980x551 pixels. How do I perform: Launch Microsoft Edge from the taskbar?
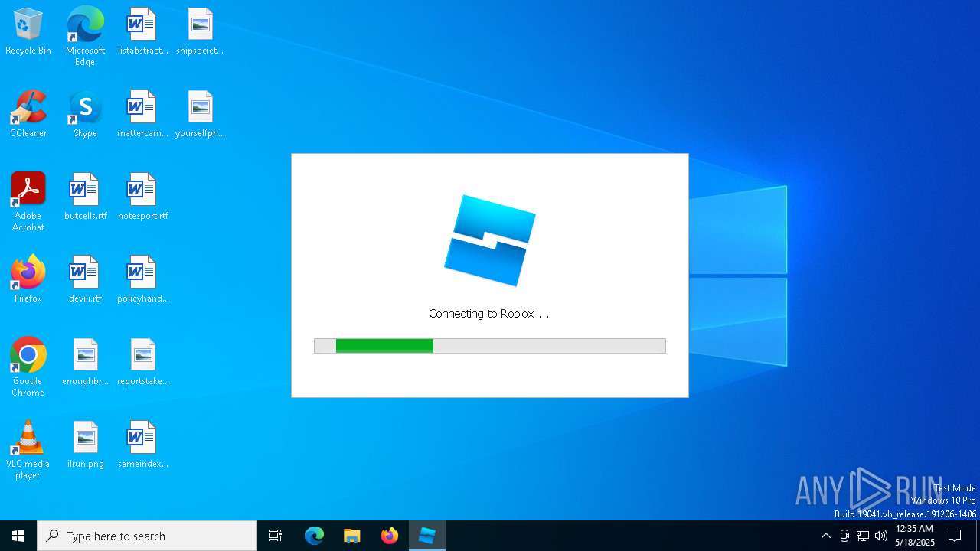(x=315, y=536)
